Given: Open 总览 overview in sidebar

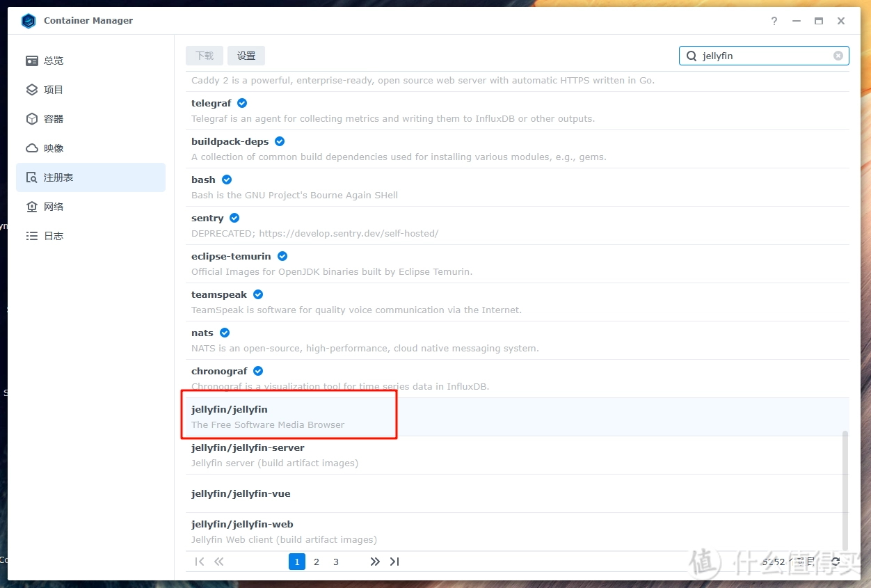Looking at the screenshot, I should point(90,61).
